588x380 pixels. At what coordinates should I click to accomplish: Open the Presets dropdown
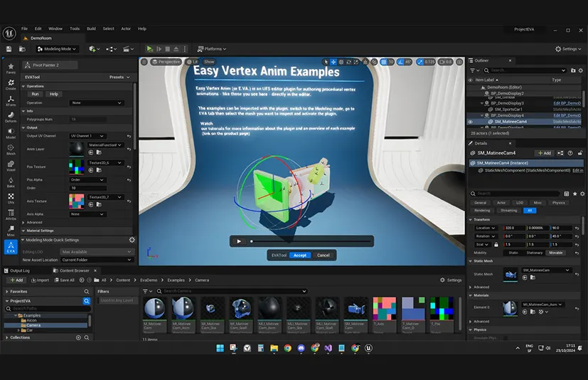tap(119, 77)
